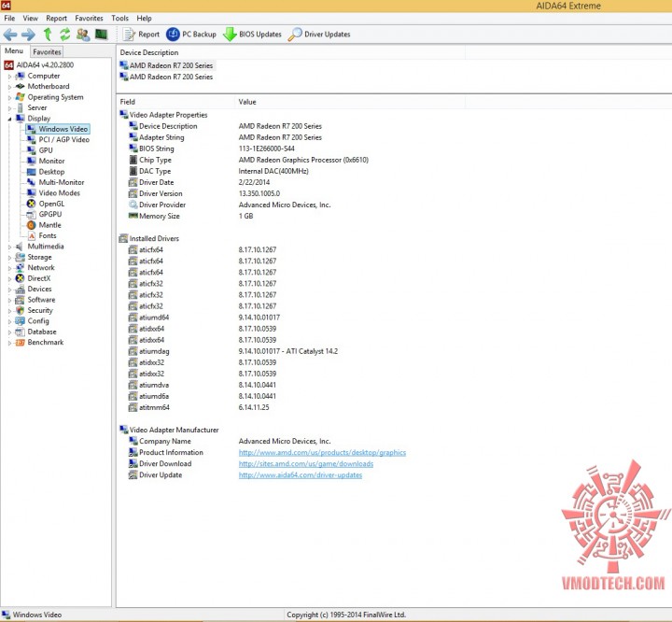Open the Favorites menu
The width and height of the screenshot is (672, 622).
[90, 18]
